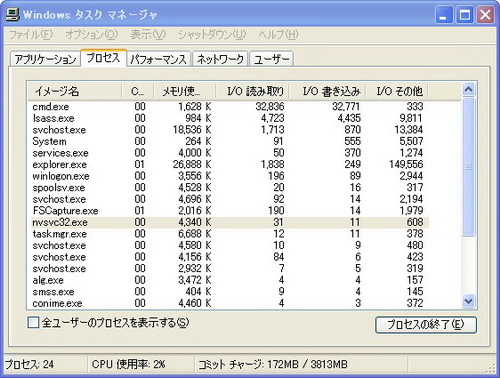Open the ネットワーク tab
This screenshot has height=378, width=500.
point(220,59)
